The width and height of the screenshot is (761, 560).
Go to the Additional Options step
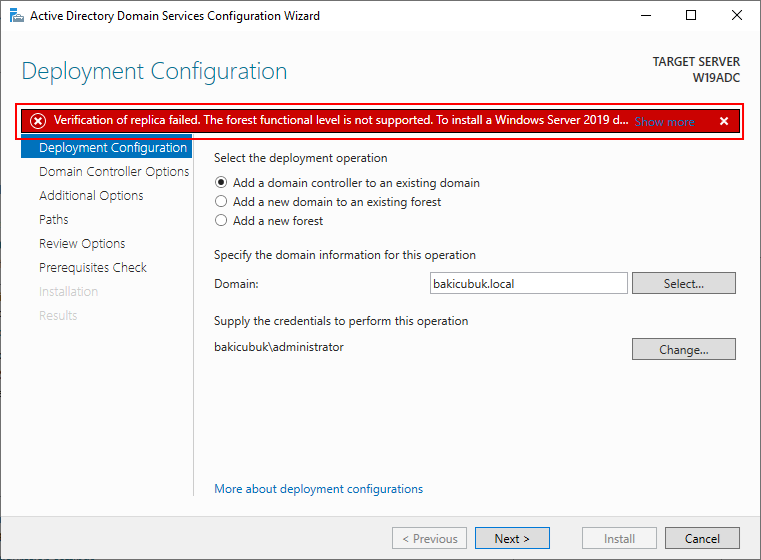(91, 195)
